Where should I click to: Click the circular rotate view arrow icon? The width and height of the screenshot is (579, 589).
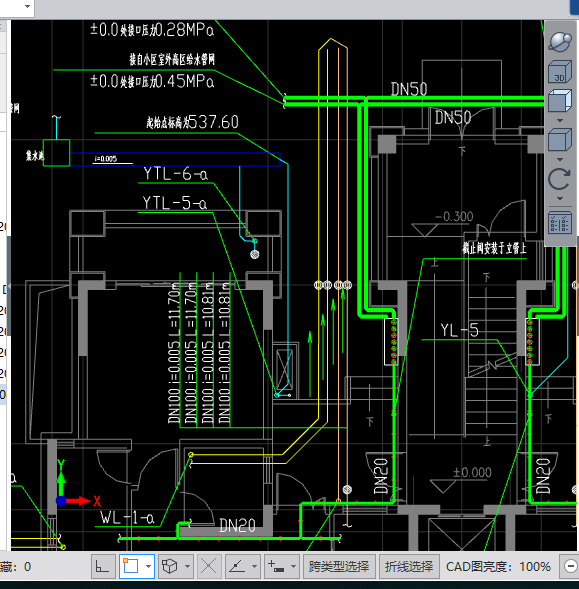(559, 179)
